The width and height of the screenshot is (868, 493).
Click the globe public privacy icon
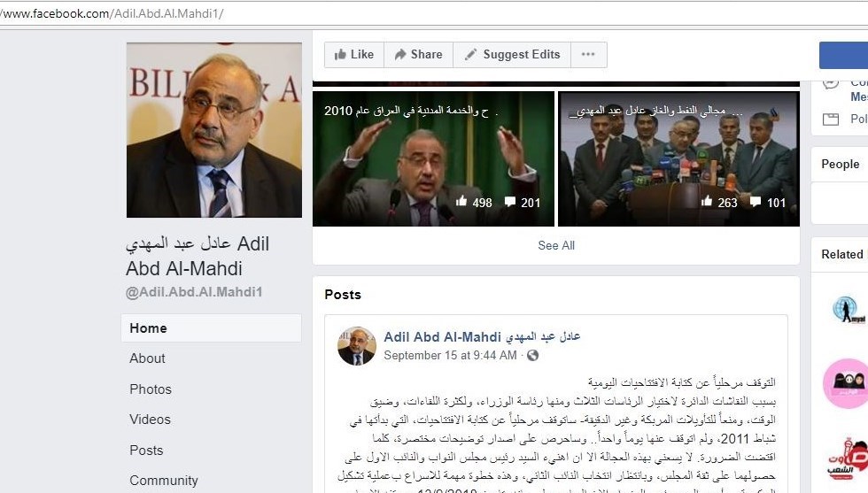click(532, 355)
